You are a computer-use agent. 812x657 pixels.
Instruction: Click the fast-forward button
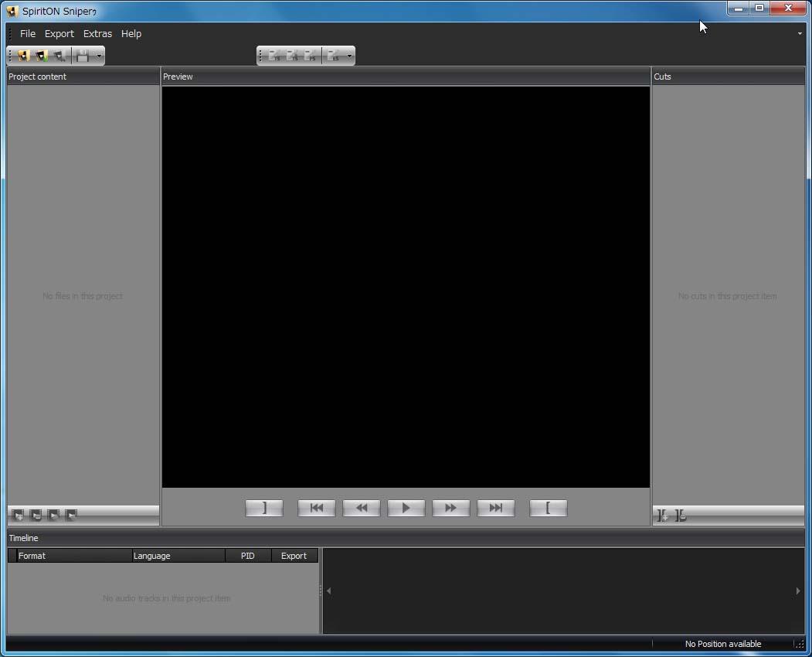pyautogui.click(x=451, y=509)
